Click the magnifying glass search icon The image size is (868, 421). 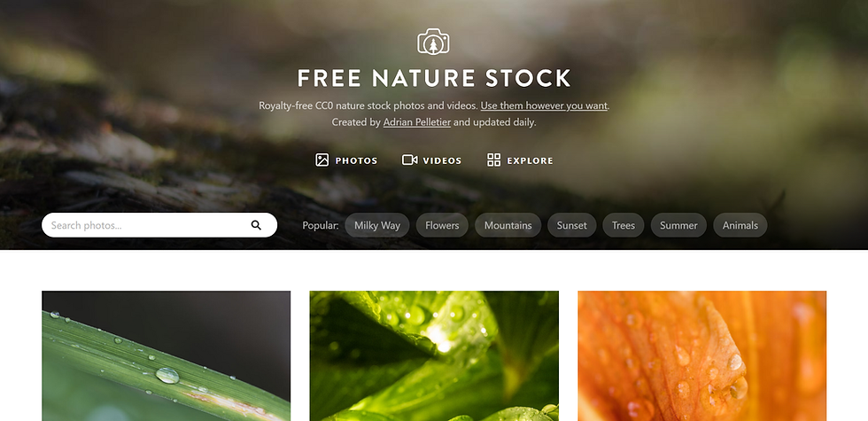(256, 225)
